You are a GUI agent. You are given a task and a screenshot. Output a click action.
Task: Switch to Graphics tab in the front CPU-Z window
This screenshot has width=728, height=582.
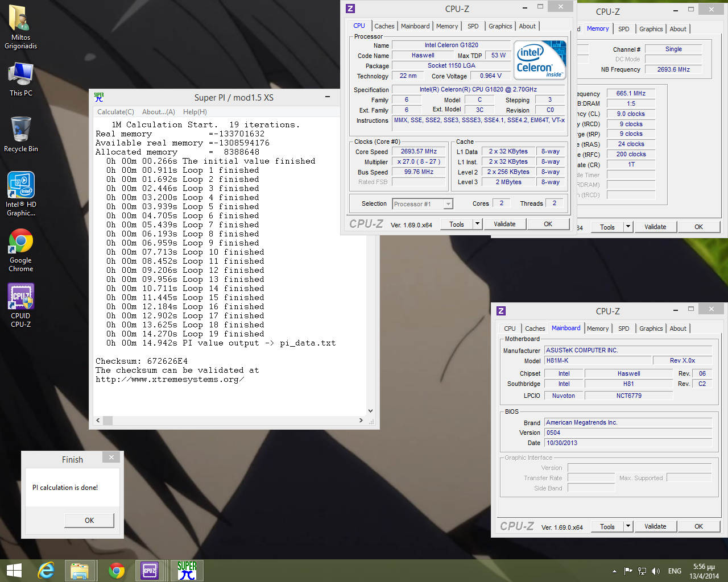pyautogui.click(x=500, y=26)
